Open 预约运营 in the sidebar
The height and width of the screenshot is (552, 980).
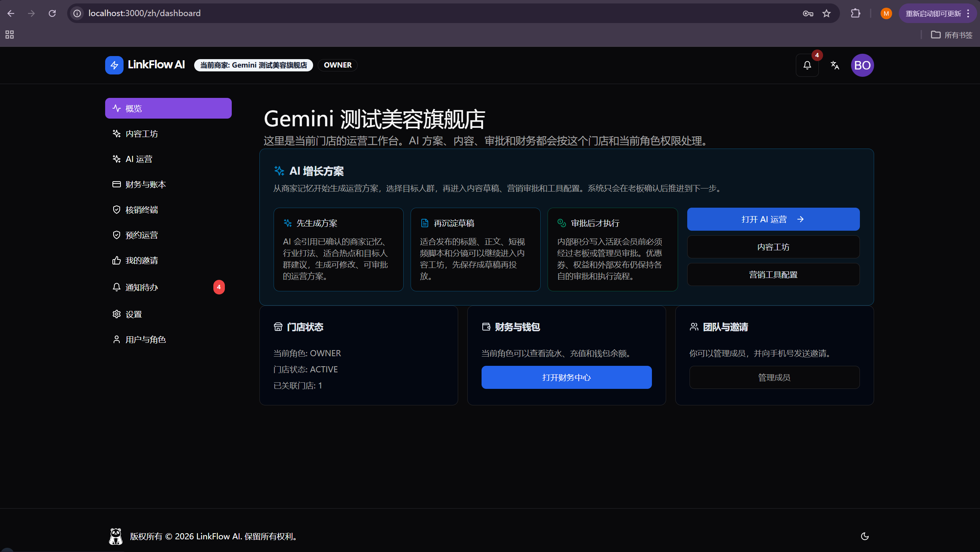(x=168, y=235)
